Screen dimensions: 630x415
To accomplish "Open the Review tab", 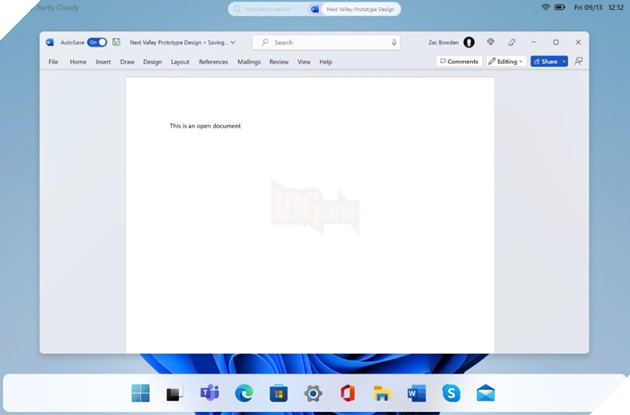I will (279, 62).
